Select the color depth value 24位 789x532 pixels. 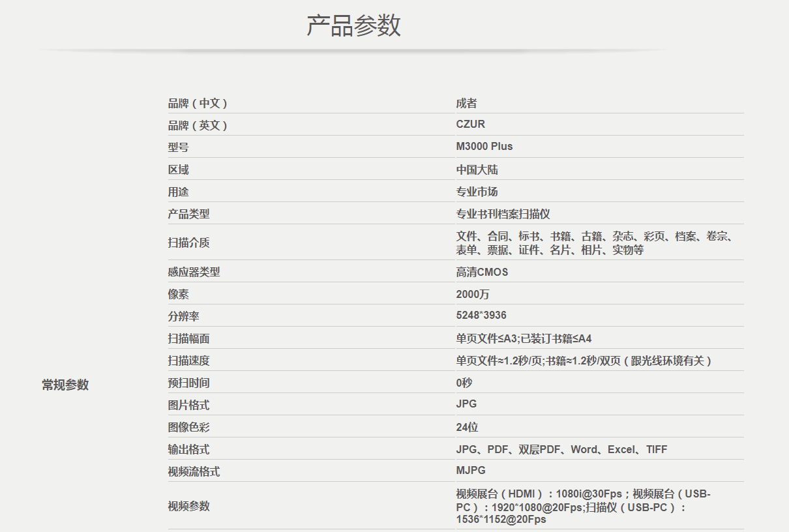tap(467, 427)
